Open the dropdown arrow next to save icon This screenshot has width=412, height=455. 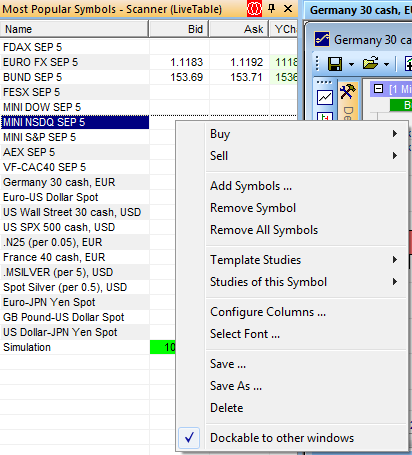click(x=351, y=64)
